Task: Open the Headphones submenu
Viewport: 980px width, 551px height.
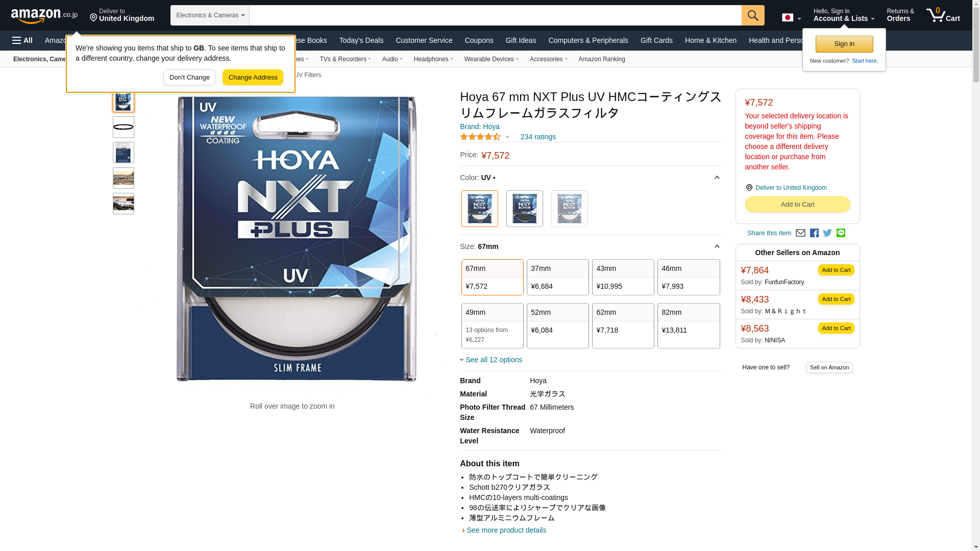Action: point(433,59)
